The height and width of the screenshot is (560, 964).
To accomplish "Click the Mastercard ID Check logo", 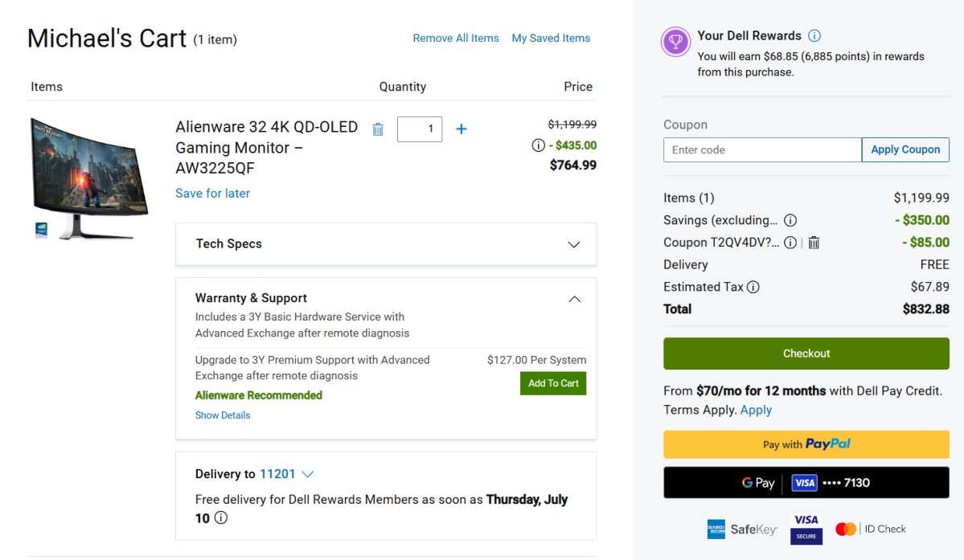I will point(871,529).
